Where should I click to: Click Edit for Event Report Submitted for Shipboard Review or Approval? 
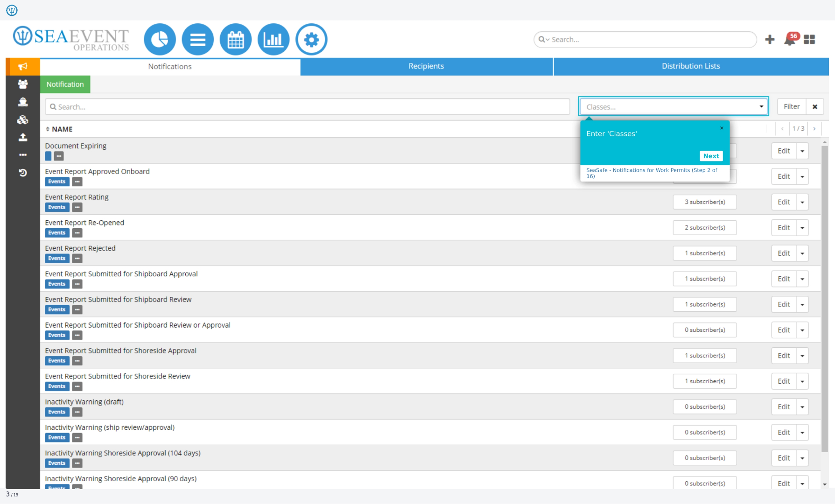pos(784,330)
